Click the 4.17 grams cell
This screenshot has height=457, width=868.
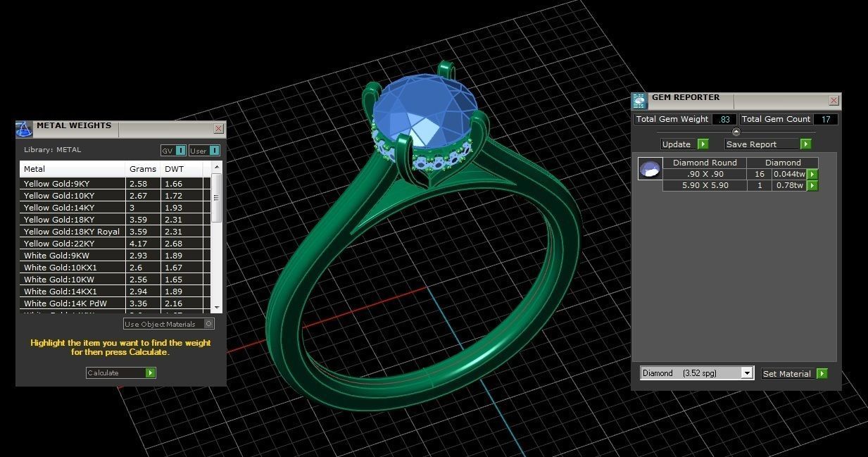tap(144, 244)
